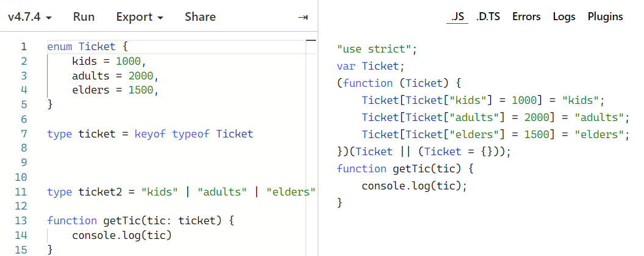Viewport: 644px width, 256px height.
Task: Click '"use strict";' in JS output
Action: pos(377,49)
